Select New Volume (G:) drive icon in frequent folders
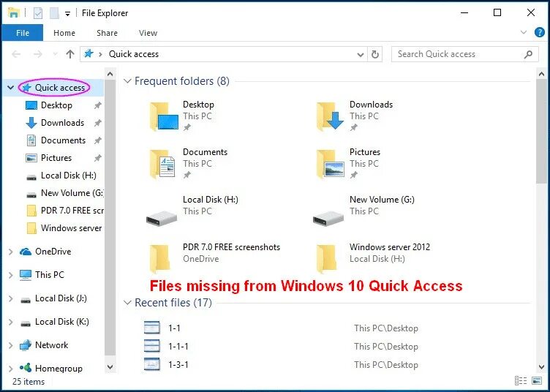The width and height of the screenshot is (550, 392). pyautogui.click(x=328, y=218)
